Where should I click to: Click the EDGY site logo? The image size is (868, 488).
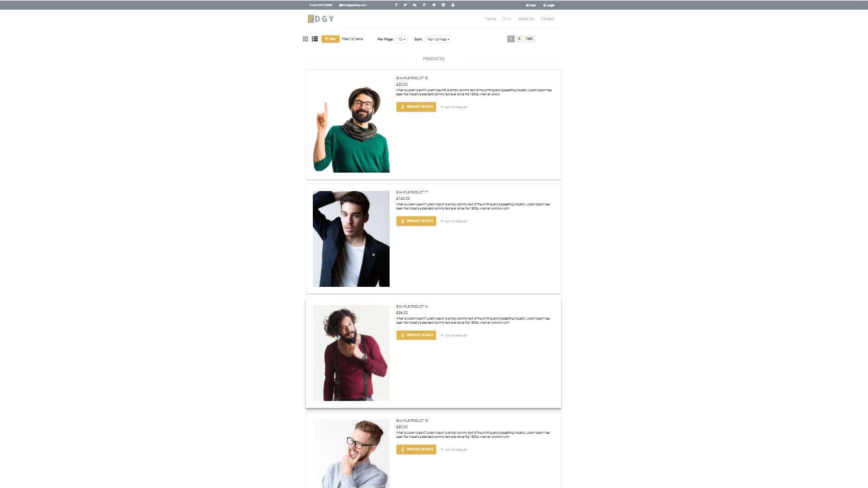click(321, 19)
